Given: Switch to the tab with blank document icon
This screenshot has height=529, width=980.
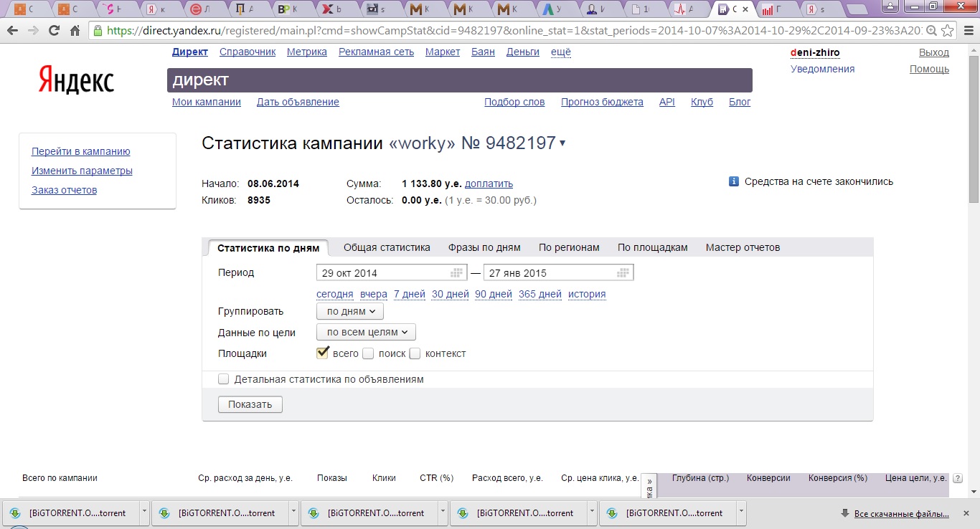Looking at the screenshot, I should click(644, 9).
